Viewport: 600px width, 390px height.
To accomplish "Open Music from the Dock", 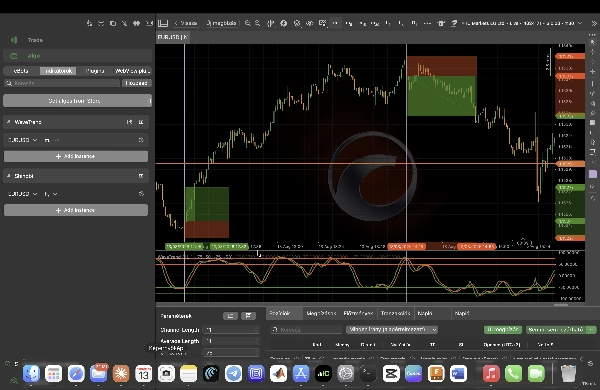I will (491, 373).
